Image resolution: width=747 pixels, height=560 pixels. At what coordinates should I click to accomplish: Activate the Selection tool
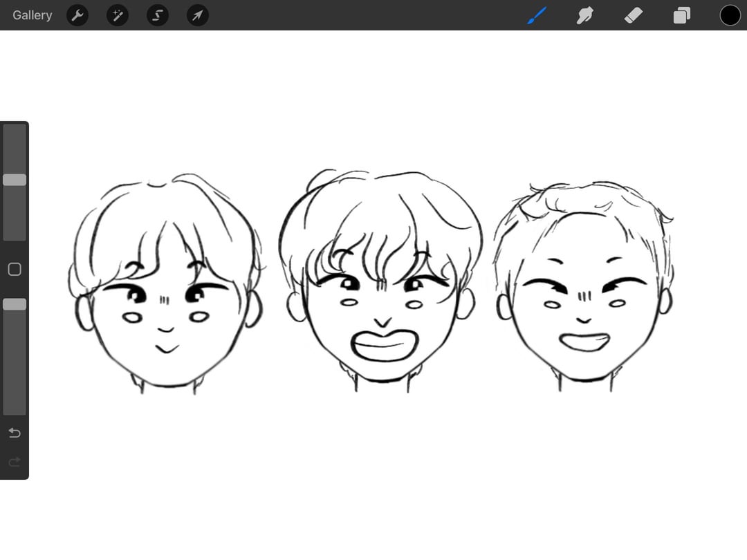158,15
